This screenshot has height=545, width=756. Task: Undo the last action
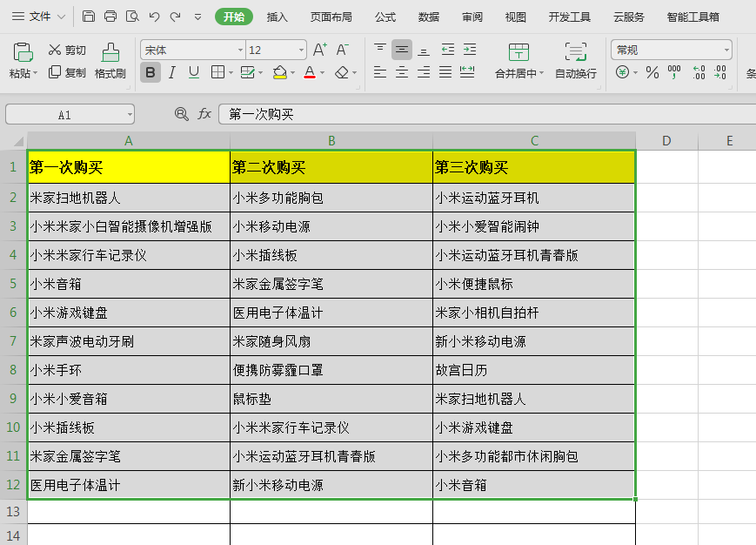pos(154,17)
